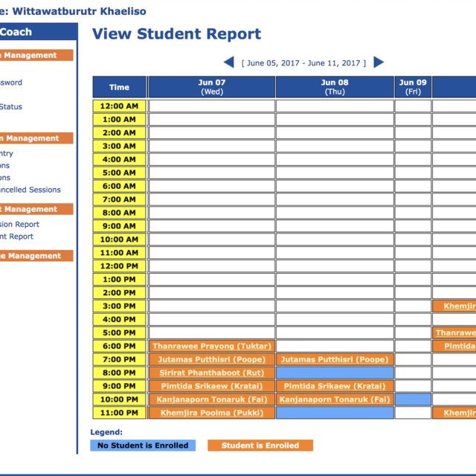This screenshot has height=476, width=476.
Task: Open the Student Report sidebar link
Action: pos(16,237)
